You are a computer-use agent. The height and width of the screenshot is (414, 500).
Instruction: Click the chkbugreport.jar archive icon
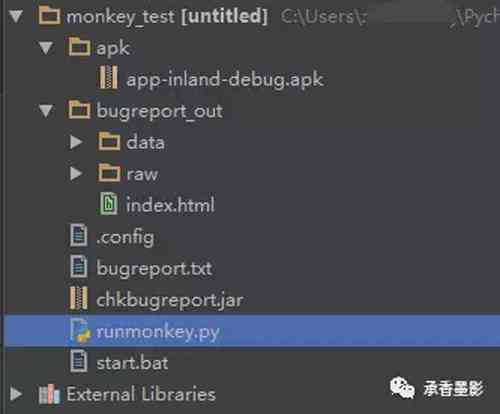(x=79, y=298)
